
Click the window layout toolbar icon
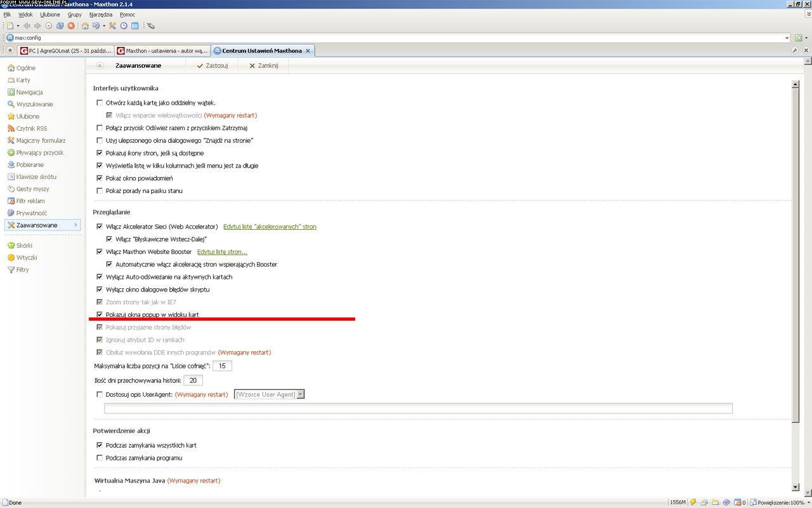pos(134,26)
